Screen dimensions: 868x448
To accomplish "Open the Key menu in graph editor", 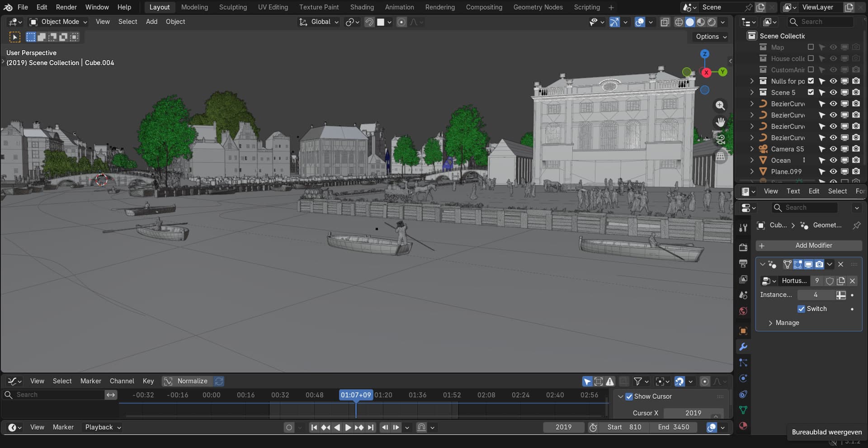I will pos(148,381).
